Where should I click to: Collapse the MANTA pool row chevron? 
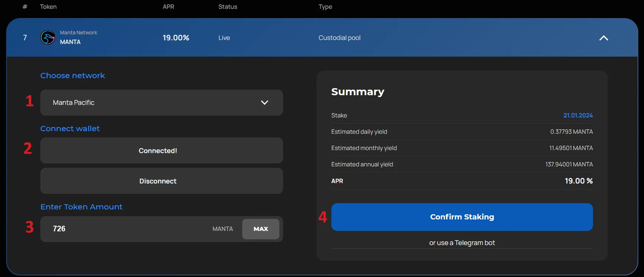coord(604,38)
